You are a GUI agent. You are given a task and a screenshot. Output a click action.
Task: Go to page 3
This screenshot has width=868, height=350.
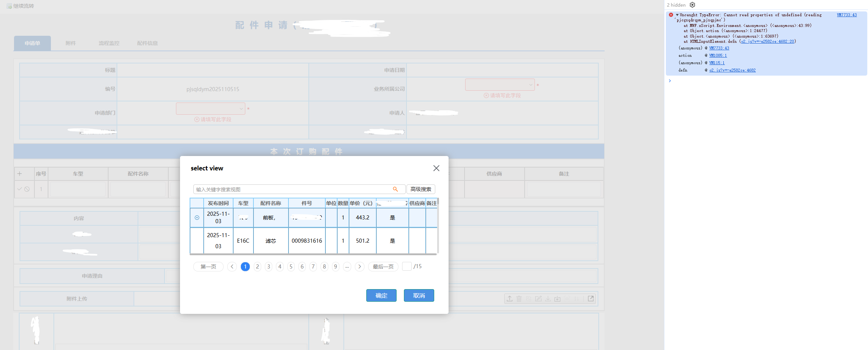coord(269,267)
